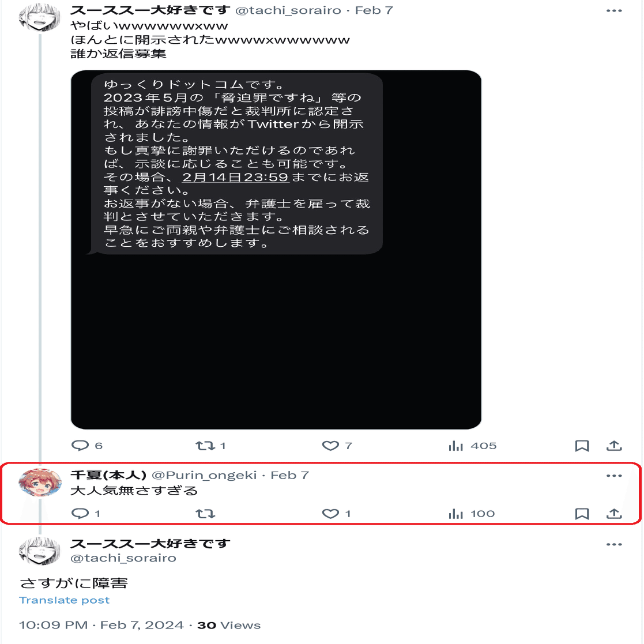Click the Translate post link

pos(65,600)
